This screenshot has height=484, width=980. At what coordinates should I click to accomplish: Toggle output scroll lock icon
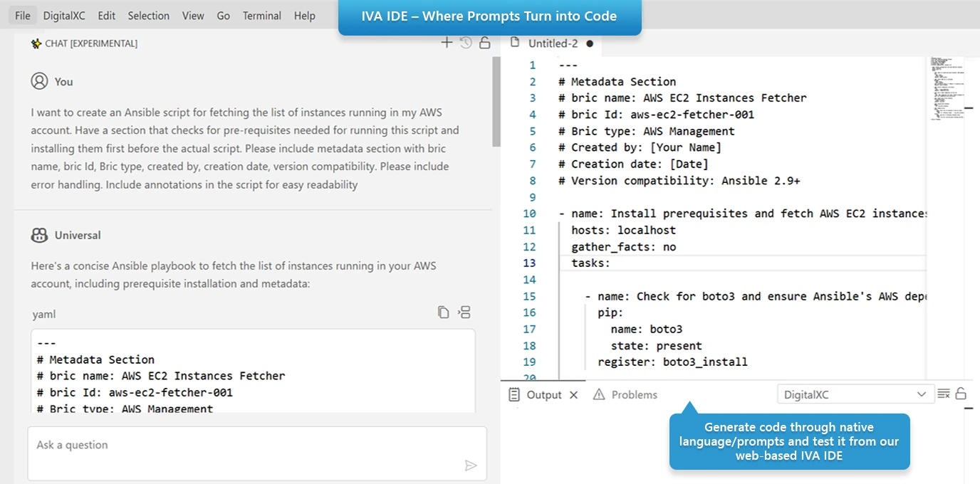pos(961,394)
